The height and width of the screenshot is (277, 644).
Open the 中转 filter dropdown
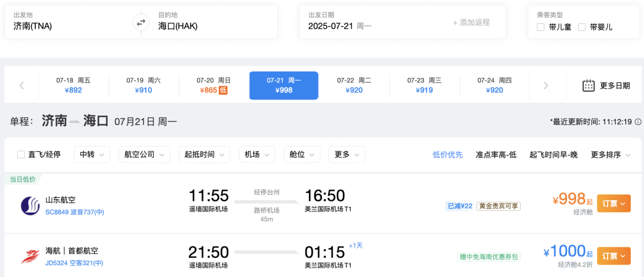click(x=92, y=155)
